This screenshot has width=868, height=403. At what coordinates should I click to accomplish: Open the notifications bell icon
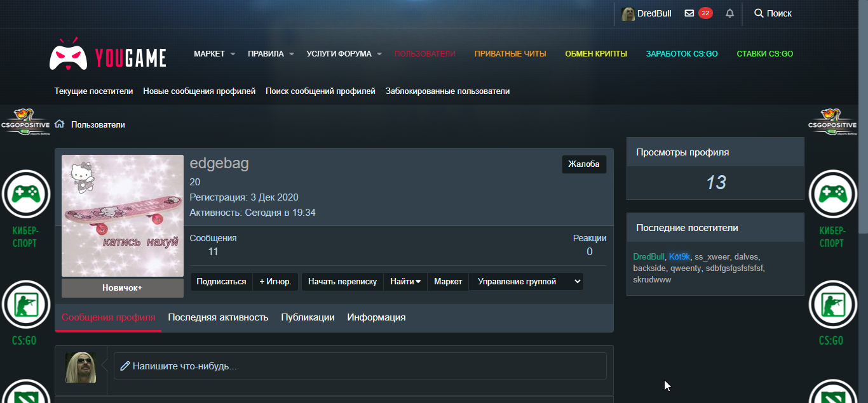click(x=729, y=13)
